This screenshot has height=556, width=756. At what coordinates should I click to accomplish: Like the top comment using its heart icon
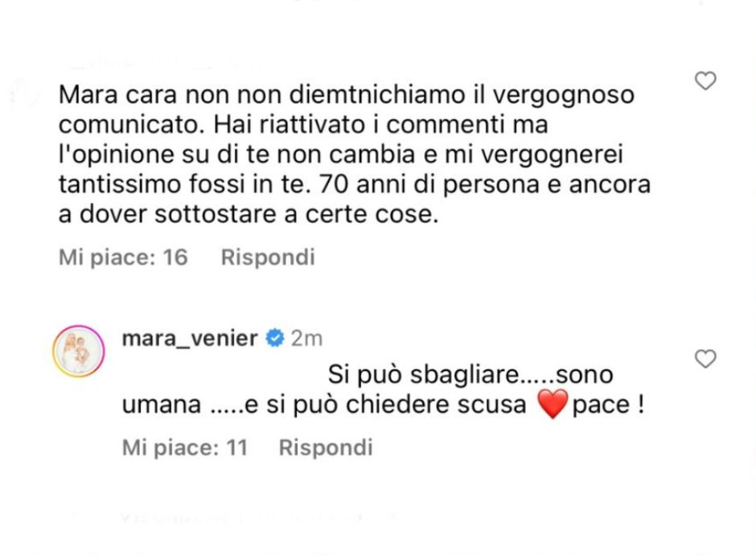[x=705, y=80]
